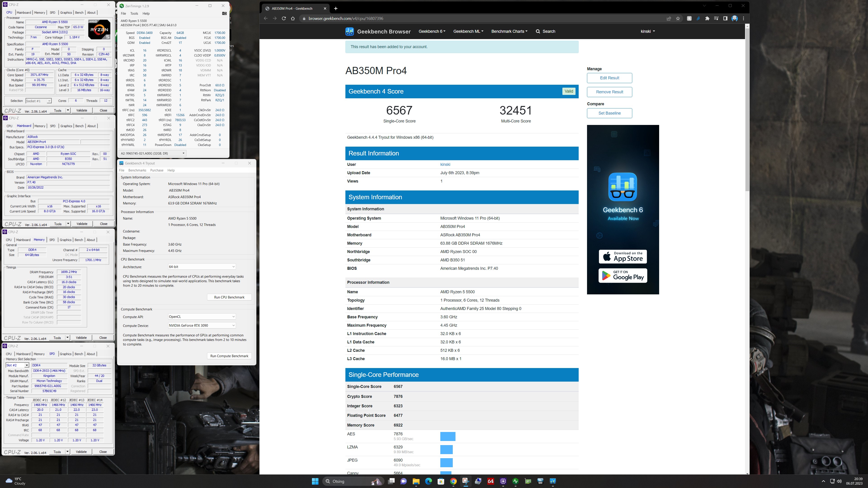The width and height of the screenshot is (868, 488).
Task: Click Get it on Google Play badge
Action: pyautogui.click(x=623, y=275)
